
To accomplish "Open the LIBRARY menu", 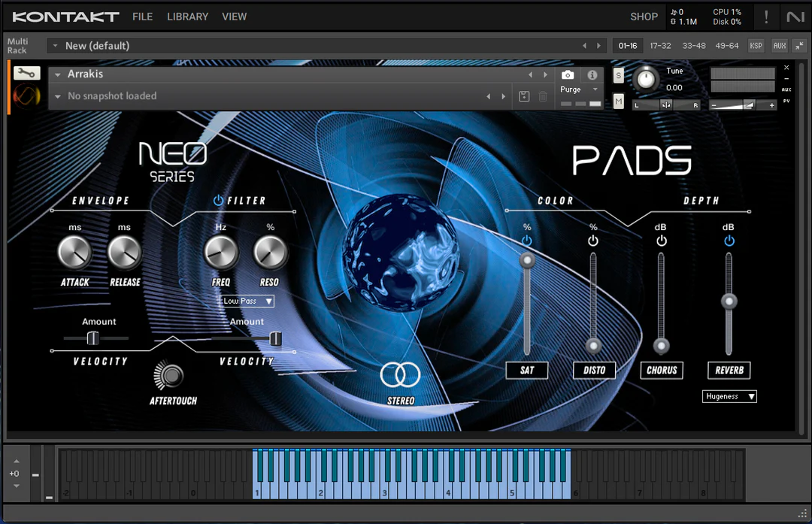I will 187,16.
